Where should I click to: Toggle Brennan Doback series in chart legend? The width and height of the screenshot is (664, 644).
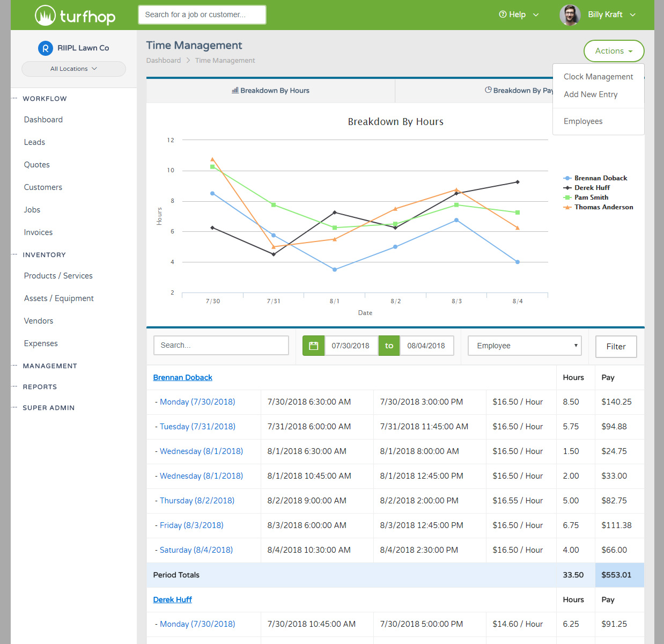(600, 178)
